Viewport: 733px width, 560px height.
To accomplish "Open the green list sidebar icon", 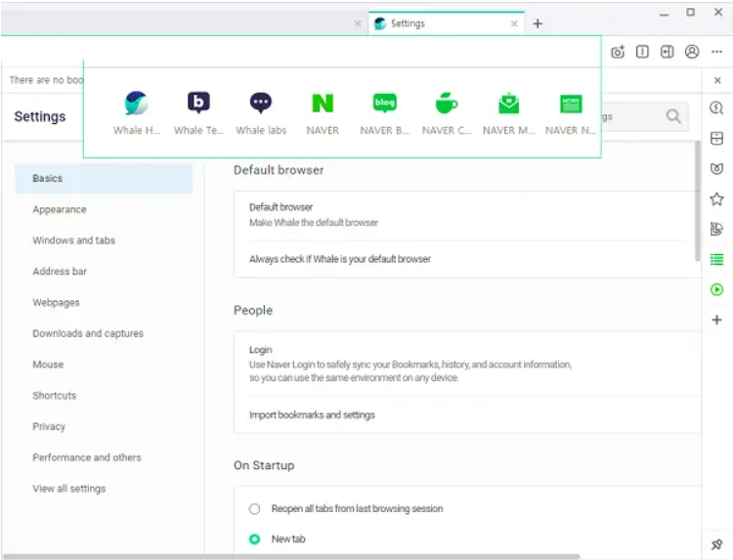I will (716, 259).
